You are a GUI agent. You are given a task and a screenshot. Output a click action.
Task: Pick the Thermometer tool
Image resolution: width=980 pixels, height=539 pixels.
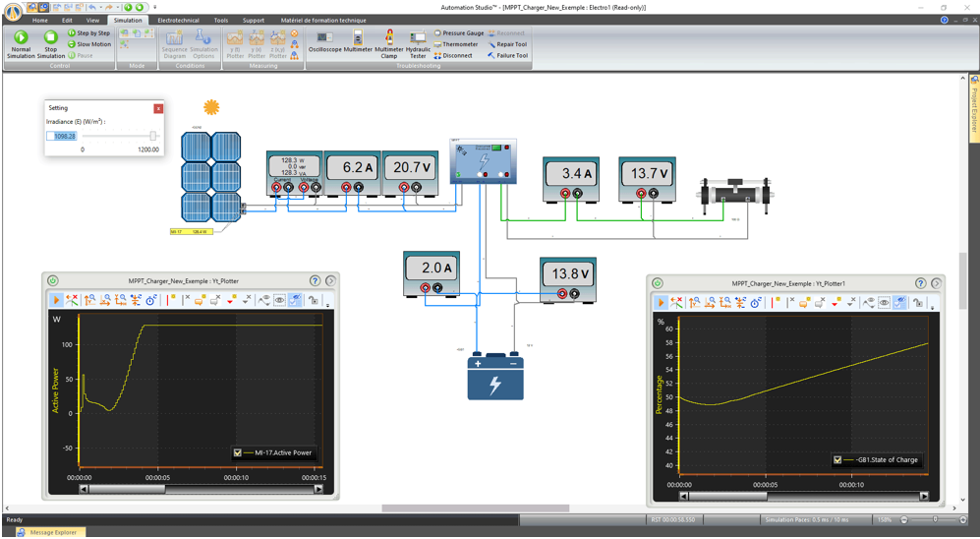[457, 44]
